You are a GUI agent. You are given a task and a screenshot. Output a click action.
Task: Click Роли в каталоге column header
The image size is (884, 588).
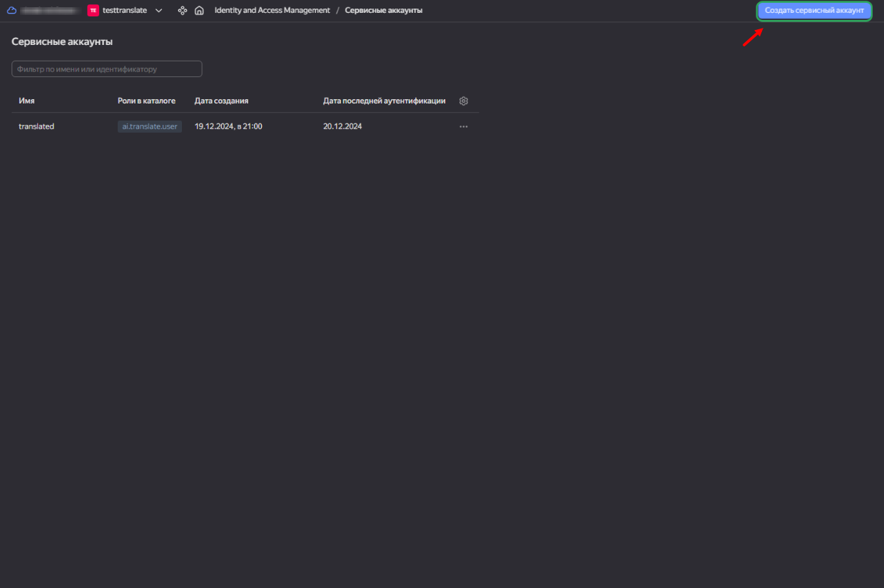point(146,101)
